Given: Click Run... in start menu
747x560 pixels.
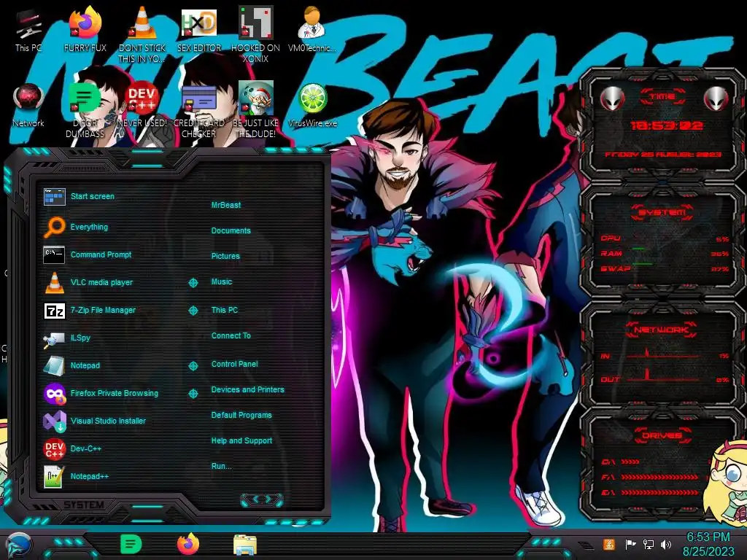Looking at the screenshot, I should [x=221, y=466].
